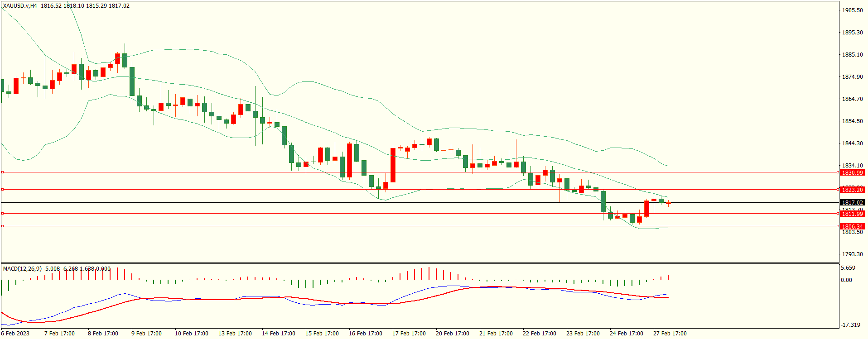Image resolution: width=868 pixels, height=339 pixels.
Task: Select the 1811.99 red price level tag
Action: 852,214
